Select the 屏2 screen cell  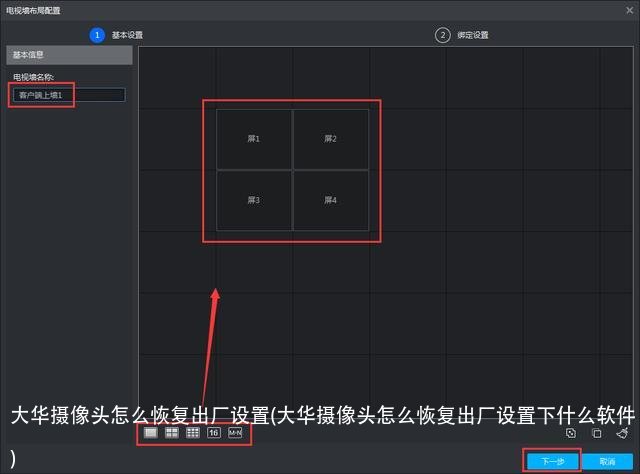[331, 139]
